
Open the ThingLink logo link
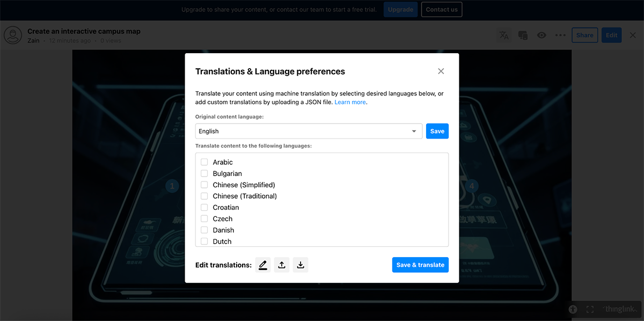(620, 309)
